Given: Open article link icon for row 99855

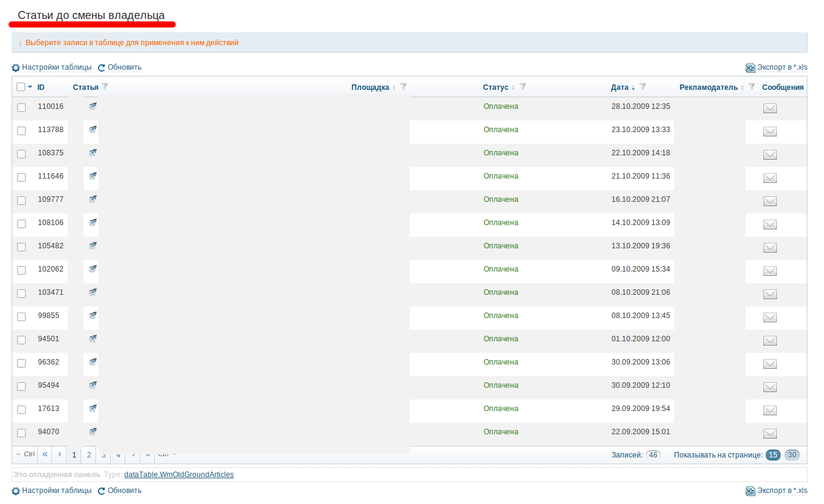Looking at the screenshot, I should pyautogui.click(x=92, y=316).
